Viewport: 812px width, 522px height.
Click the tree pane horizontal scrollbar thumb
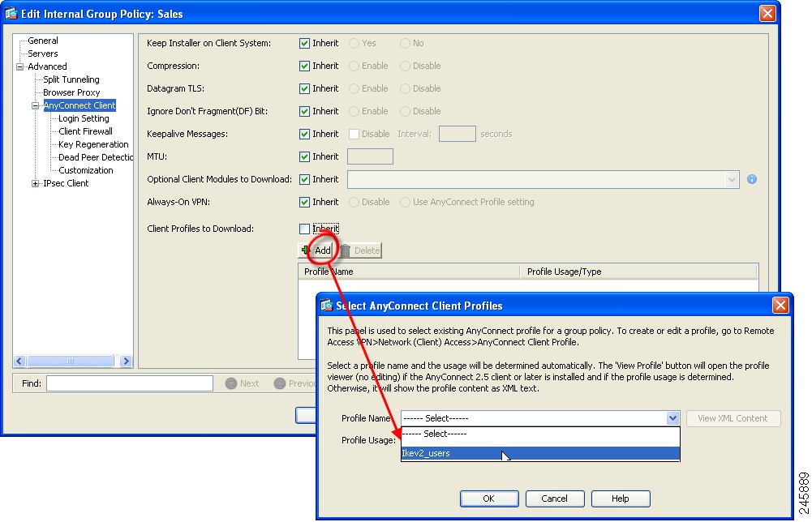click(x=71, y=362)
